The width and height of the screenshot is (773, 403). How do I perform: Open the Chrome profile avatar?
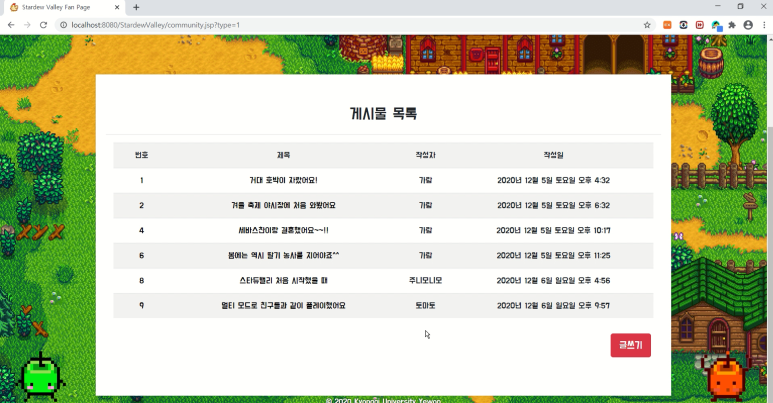pos(748,25)
